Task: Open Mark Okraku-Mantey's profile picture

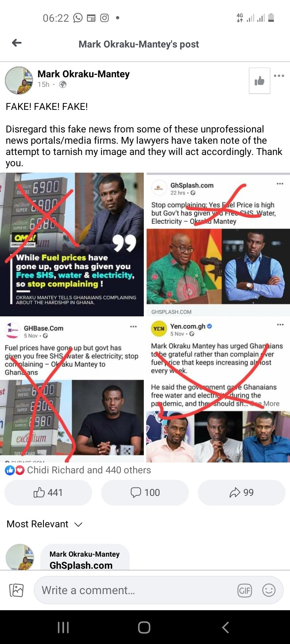Action: click(19, 80)
